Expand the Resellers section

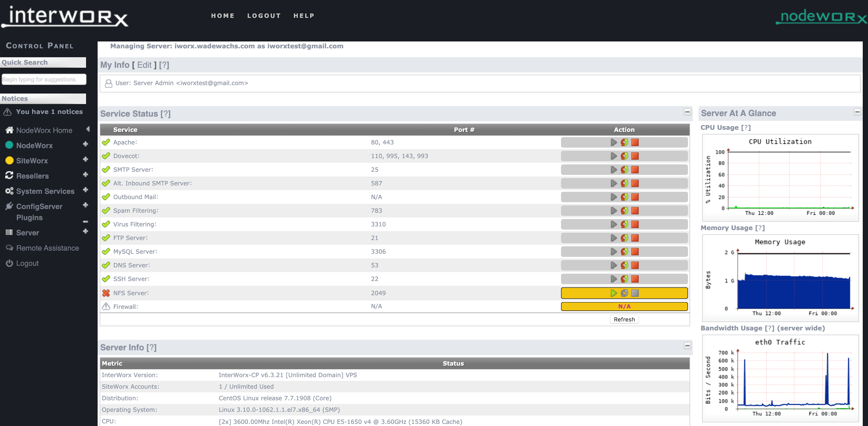(85, 176)
